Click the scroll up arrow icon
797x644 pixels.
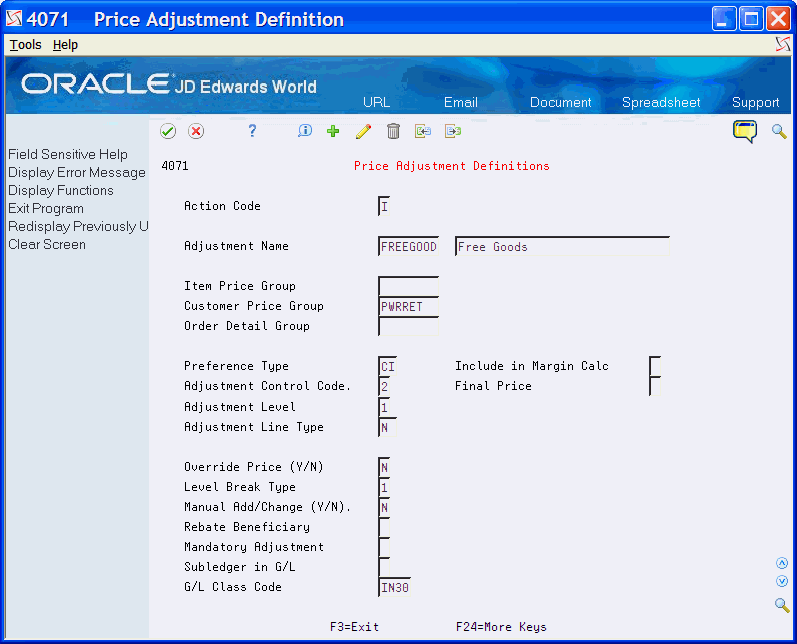782,563
